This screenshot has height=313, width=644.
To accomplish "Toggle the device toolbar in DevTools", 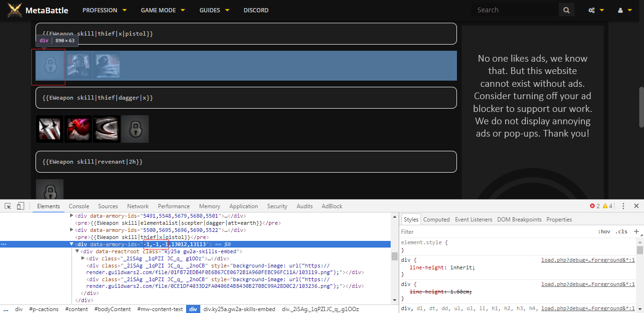I will (20, 206).
